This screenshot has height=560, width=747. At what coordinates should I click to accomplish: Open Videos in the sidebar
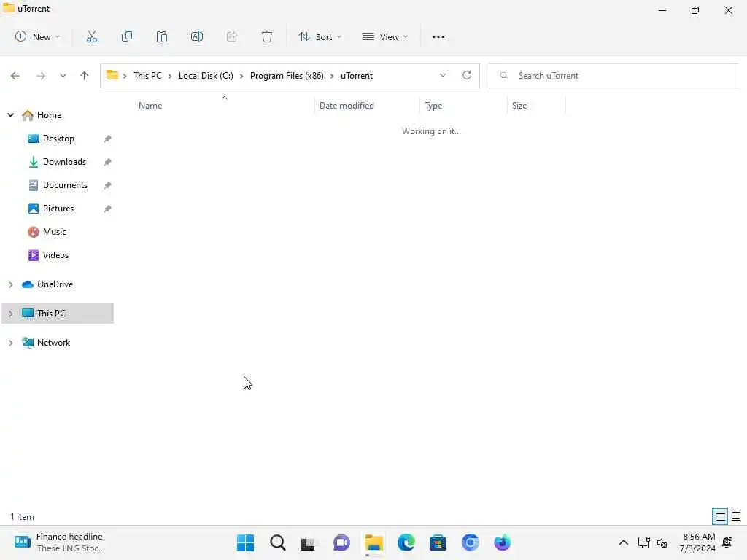tap(57, 255)
